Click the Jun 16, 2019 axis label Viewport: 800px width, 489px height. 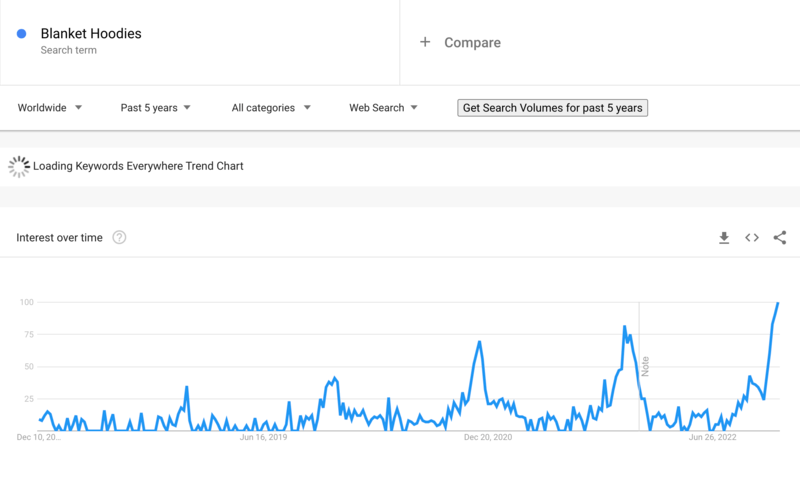pos(263,437)
